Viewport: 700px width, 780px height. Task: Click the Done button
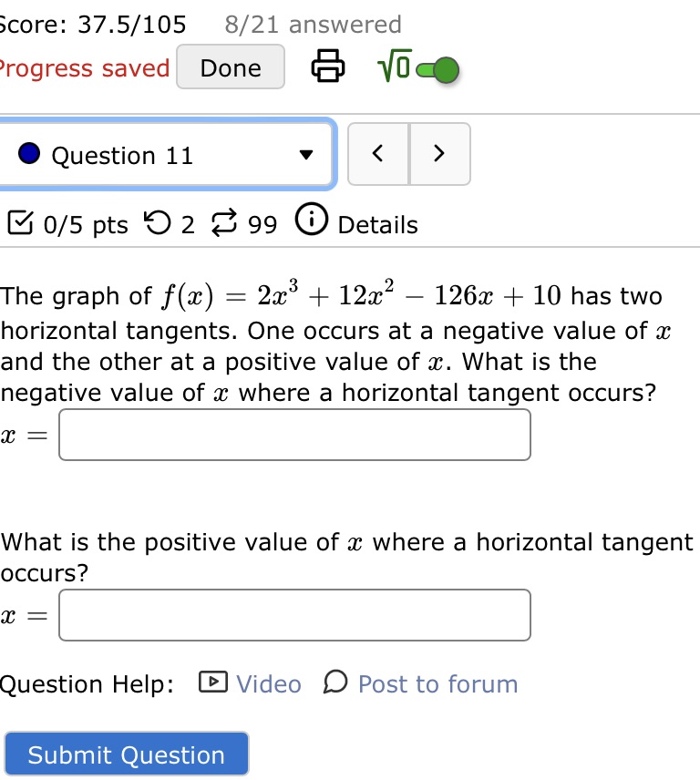[231, 67]
